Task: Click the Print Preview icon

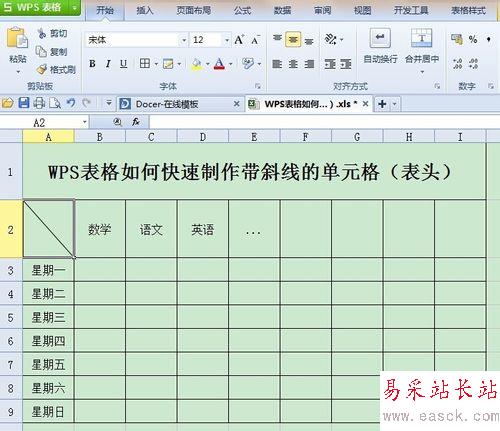Action: point(55,103)
